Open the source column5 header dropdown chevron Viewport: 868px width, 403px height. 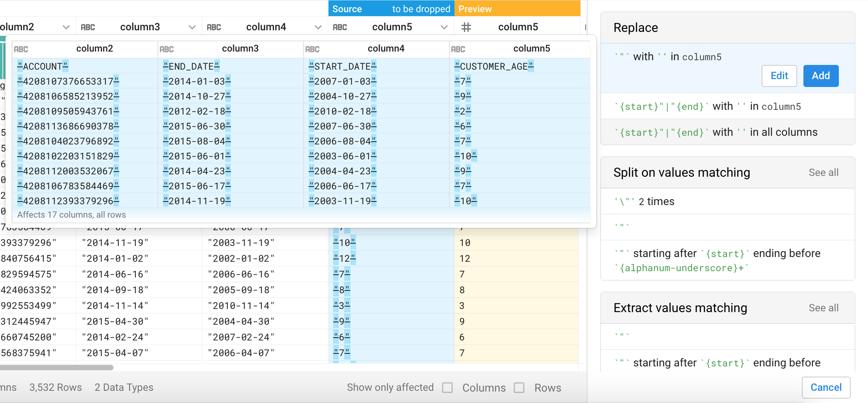coord(444,27)
